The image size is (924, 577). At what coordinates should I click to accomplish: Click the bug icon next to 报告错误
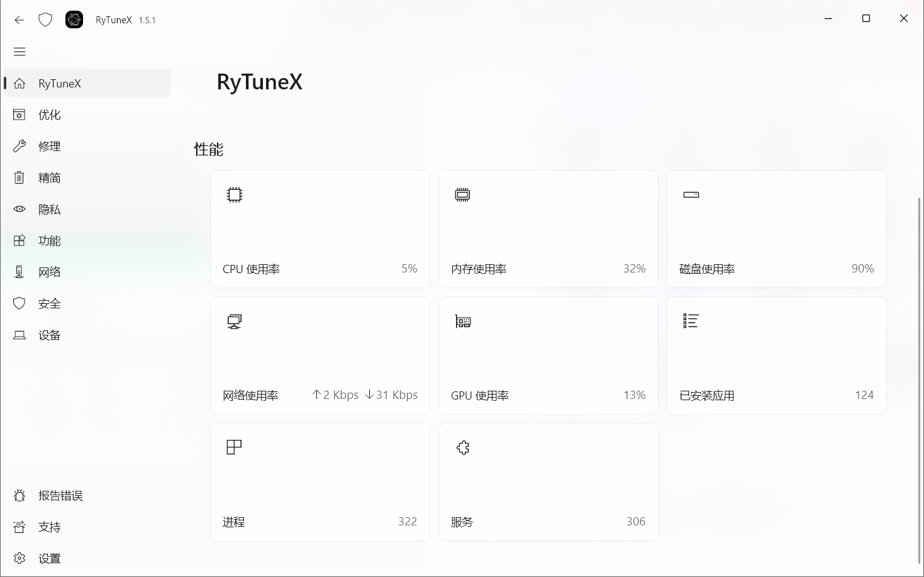click(x=19, y=495)
